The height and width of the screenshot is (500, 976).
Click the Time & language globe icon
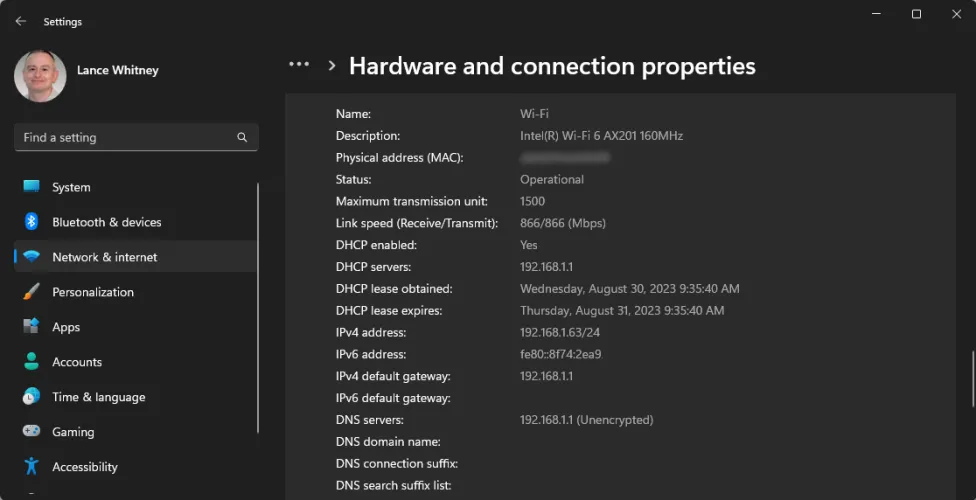(32, 397)
